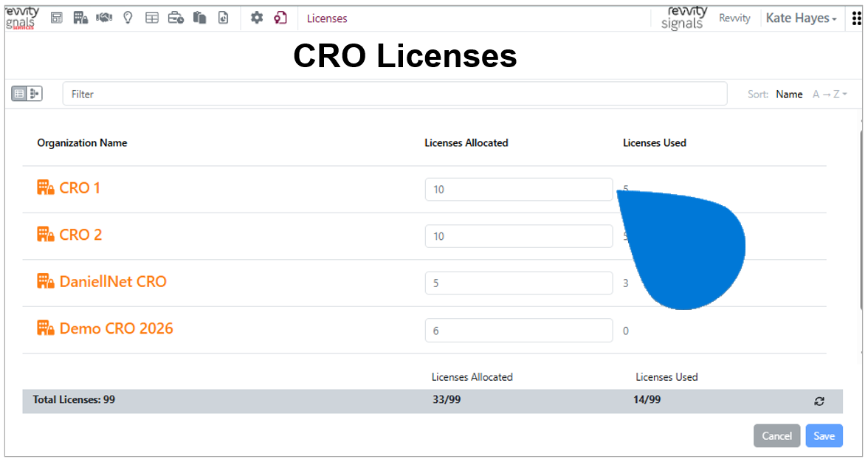Click the Revvity Signals Services logo

[x=22, y=18]
